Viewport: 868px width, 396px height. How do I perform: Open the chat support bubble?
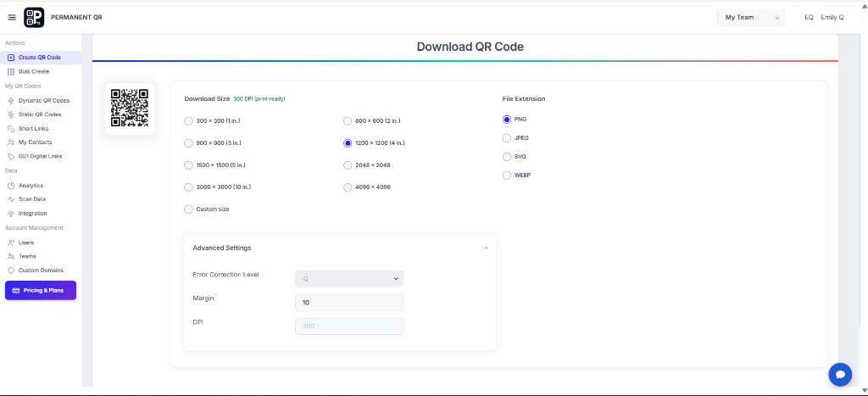tap(840, 375)
